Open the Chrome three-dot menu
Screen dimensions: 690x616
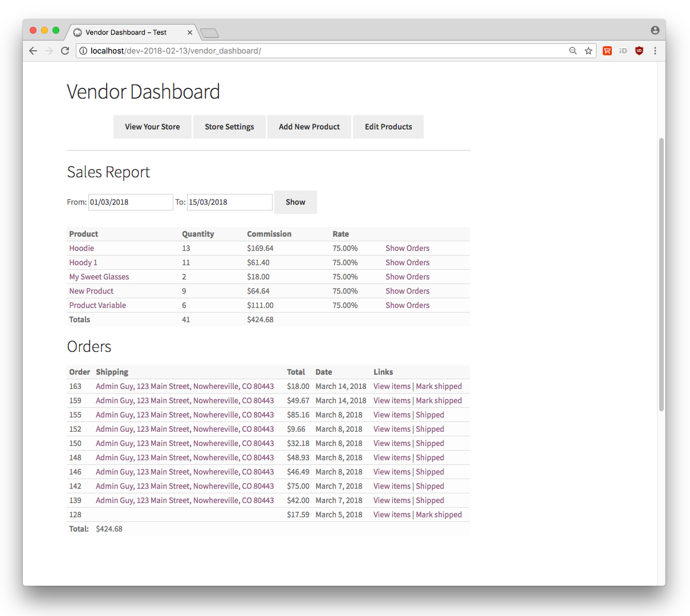(655, 51)
